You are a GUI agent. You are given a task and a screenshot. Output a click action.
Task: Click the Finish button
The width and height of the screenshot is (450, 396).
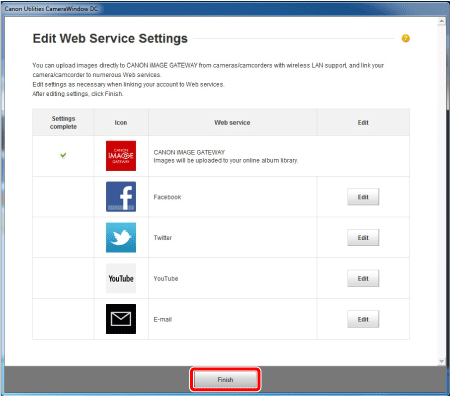coord(225,380)
